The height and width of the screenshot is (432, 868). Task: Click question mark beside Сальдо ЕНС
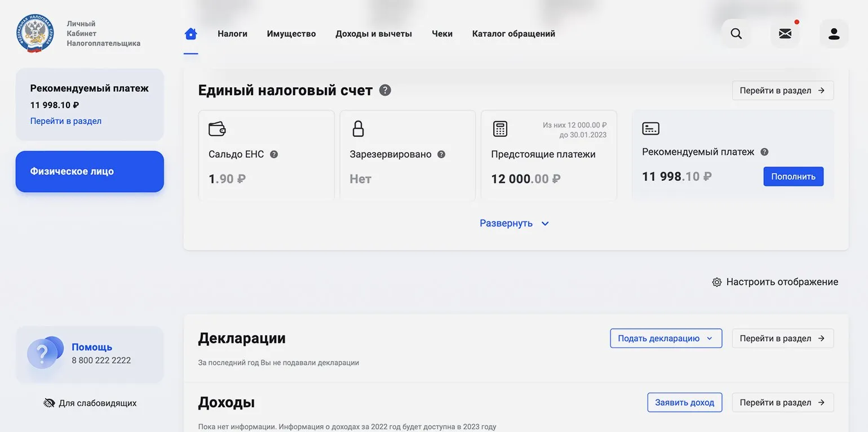coord(274,154)
